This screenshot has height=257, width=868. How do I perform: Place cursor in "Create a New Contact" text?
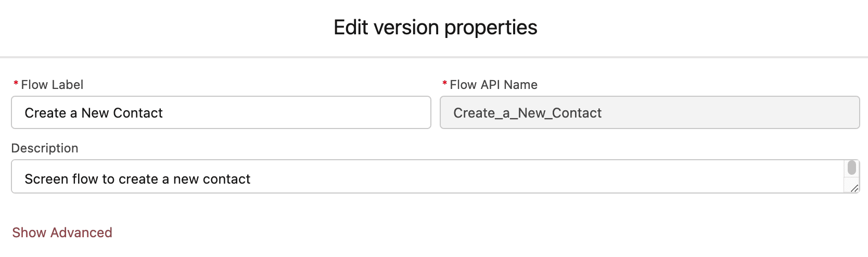[x=94, y=113]
